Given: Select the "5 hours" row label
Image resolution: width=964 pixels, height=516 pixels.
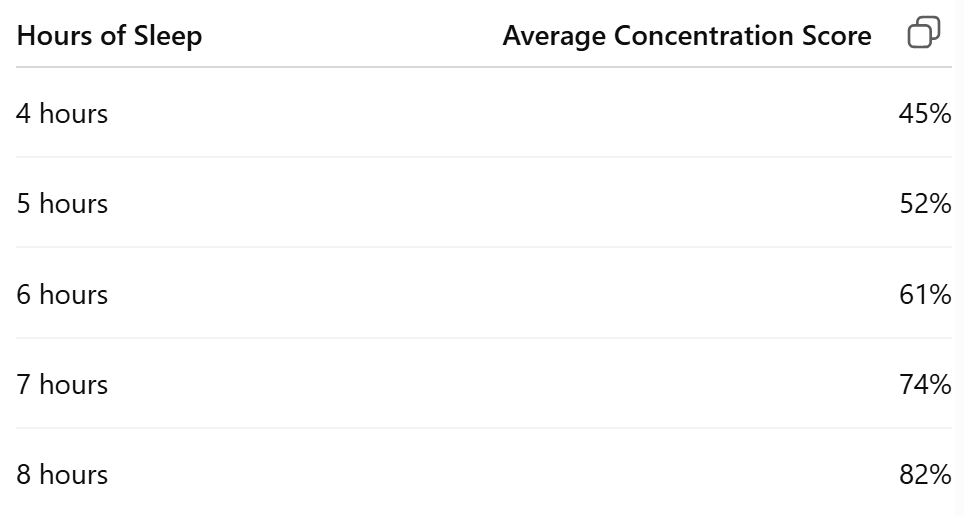Looking at the screenshot, I should point(62,204).
